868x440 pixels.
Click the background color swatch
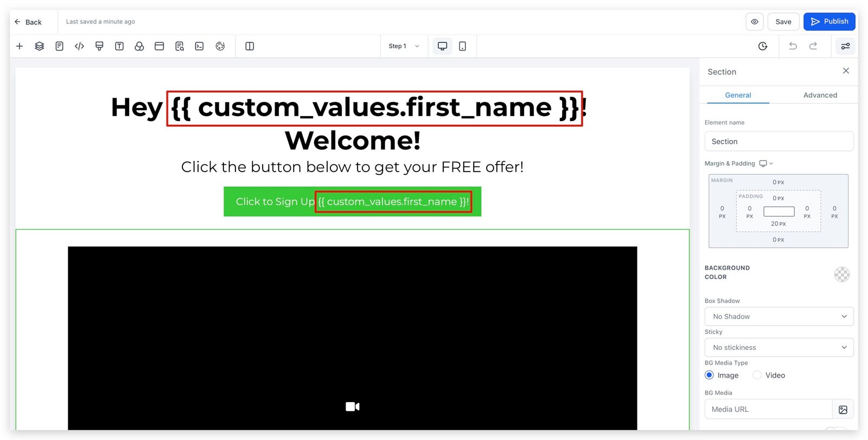(841, 275)
